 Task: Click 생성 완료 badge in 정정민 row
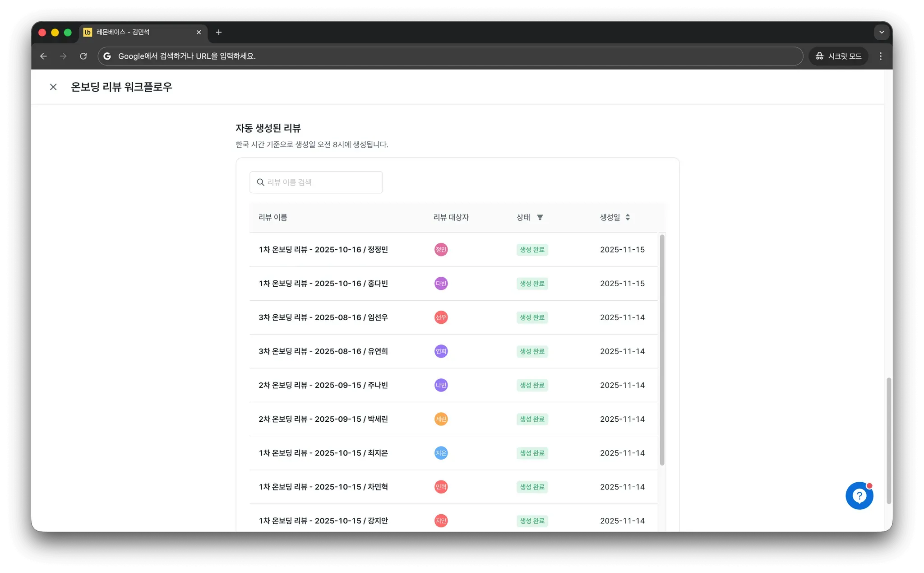(532, 250)
